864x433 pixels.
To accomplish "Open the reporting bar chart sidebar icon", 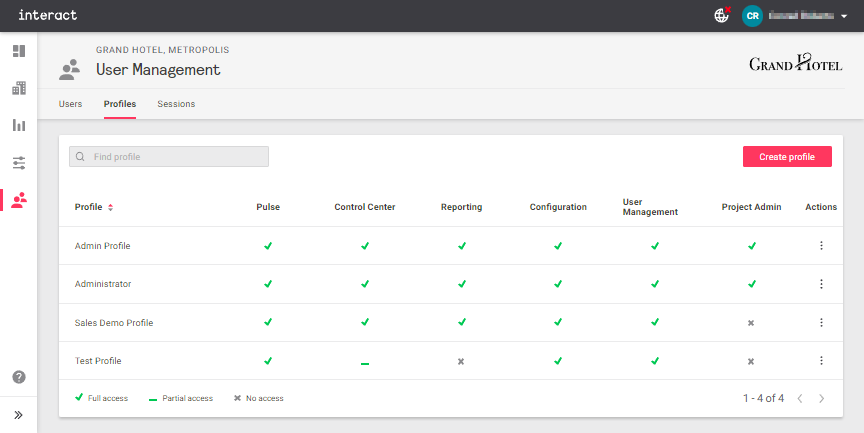I will 18,125.
